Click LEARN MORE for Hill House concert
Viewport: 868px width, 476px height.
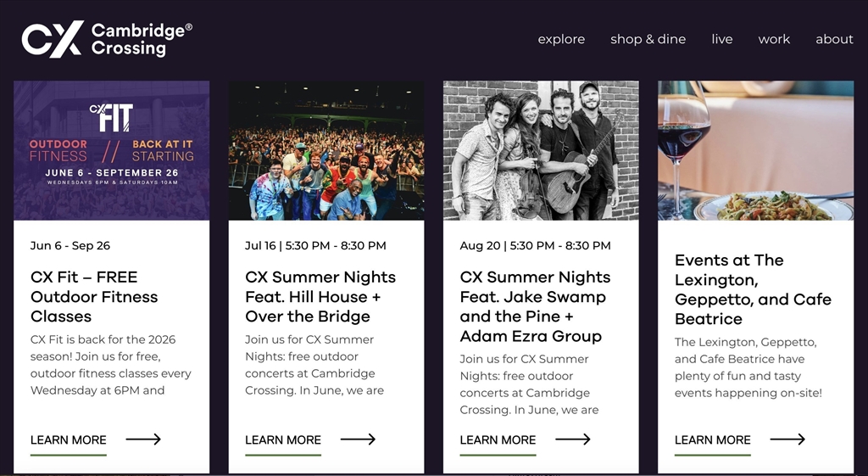pos(283,440)
